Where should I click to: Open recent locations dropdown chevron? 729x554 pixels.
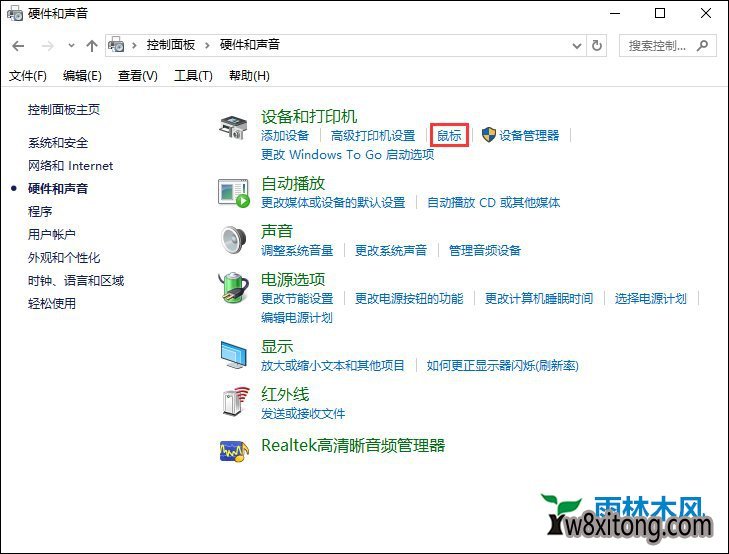(71, 45)
